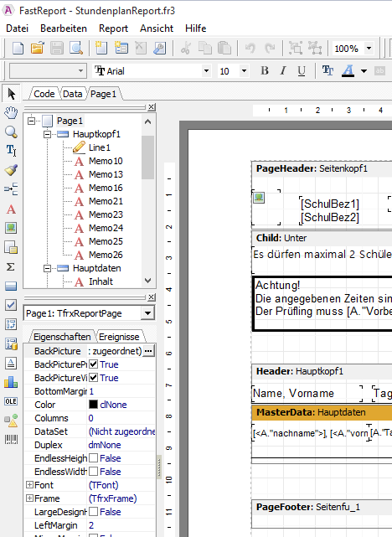
Task: Open the zoom 100% dropdown
Action: (x=369, y=49)
